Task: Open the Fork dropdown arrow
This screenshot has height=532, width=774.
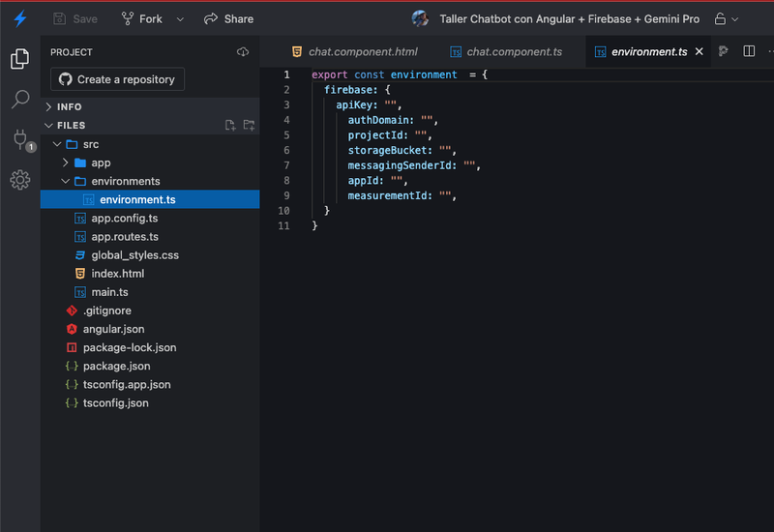Action: point(180,19)
